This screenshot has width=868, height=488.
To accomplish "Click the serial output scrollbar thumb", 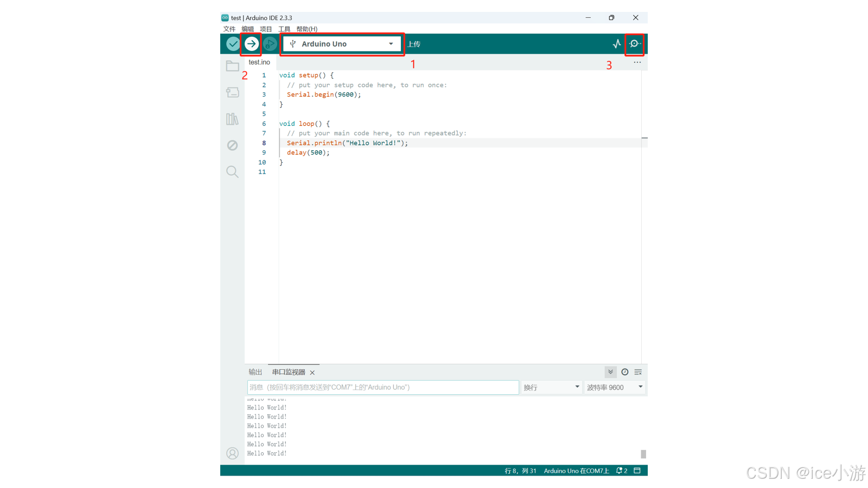I will tap(643, 454).
